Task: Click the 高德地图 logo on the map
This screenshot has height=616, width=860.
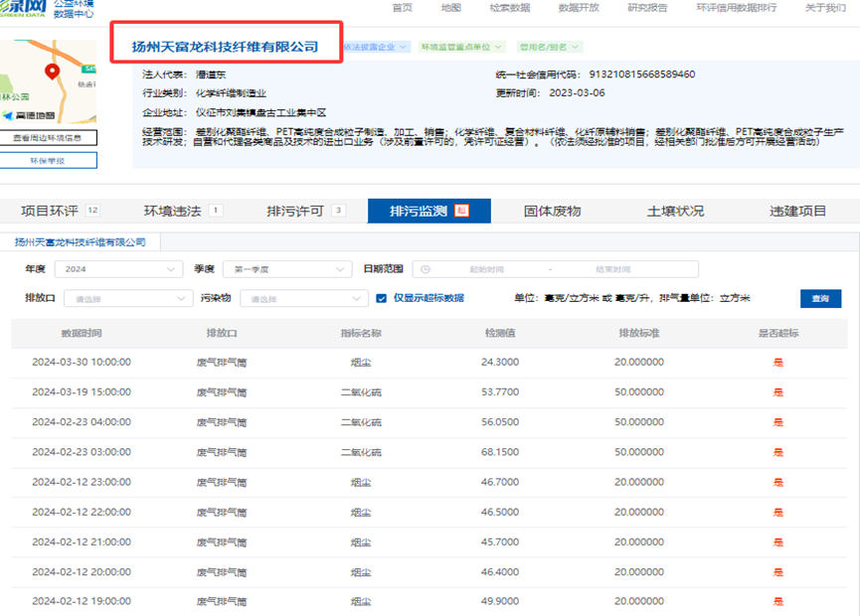Action: [29, 115]
